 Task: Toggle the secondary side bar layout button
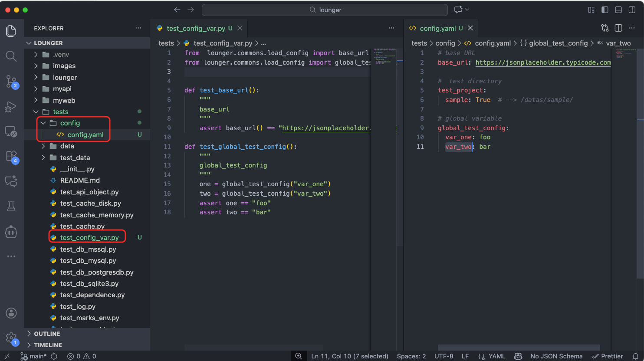coord(632,10)
